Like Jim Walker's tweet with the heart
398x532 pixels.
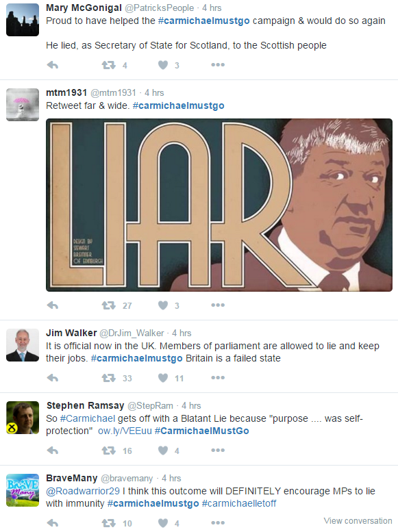(x=163, y=378)
